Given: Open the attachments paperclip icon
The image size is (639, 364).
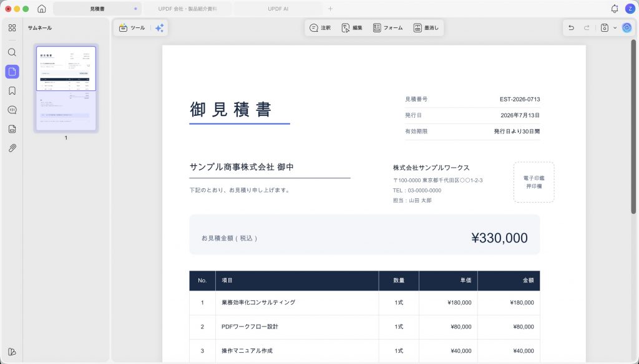Looking at the screenshot, I should click(12, 148).
